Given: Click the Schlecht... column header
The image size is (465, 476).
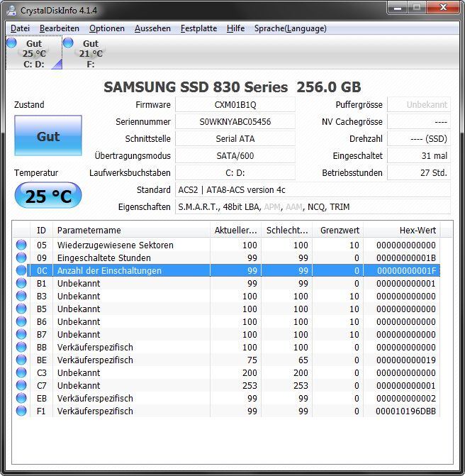Looking at the screenshot, I should [287, 230].
